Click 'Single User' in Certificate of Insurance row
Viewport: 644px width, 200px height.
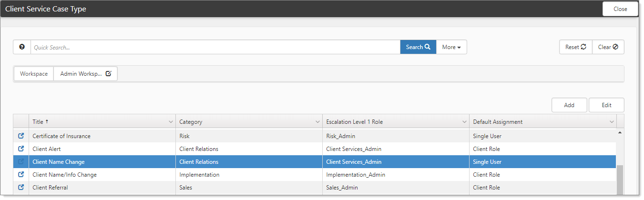[487, 136]
